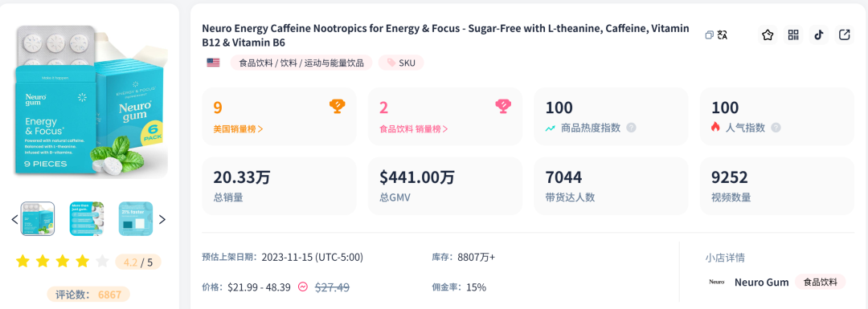Show previous product thumbnails with left arrow
Viewport: 868px width, 309px height.
pos(15,219)
